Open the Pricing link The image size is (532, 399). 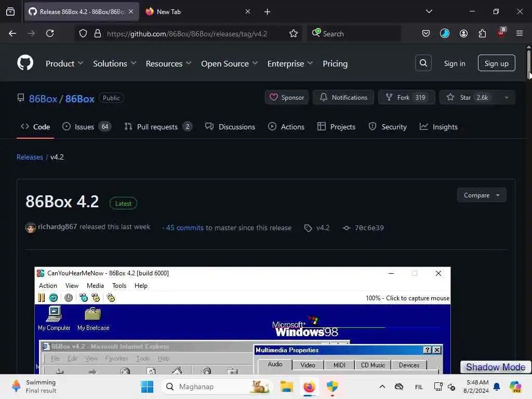(335, 63)
